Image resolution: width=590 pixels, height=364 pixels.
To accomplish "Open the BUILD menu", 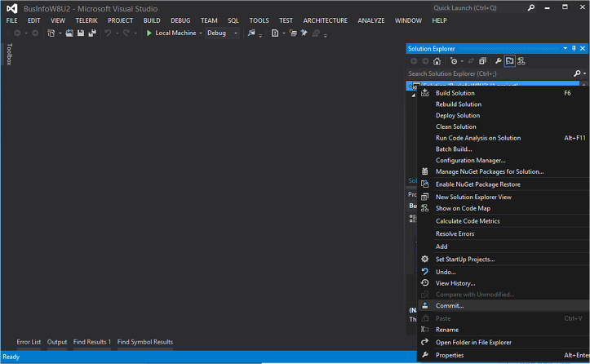I will point(152,20).
